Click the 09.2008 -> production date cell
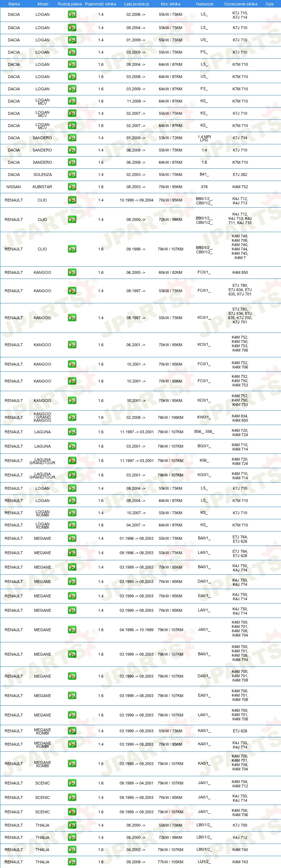This screenshot has height=868, width=281. 136,862
